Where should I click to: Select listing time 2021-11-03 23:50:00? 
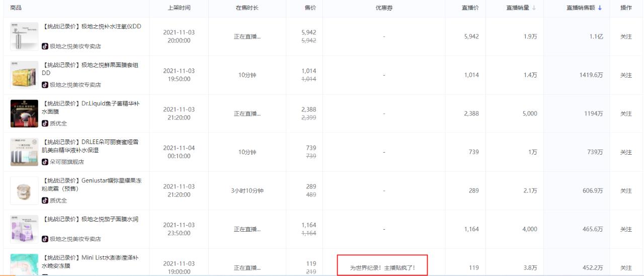pos(179,229)
